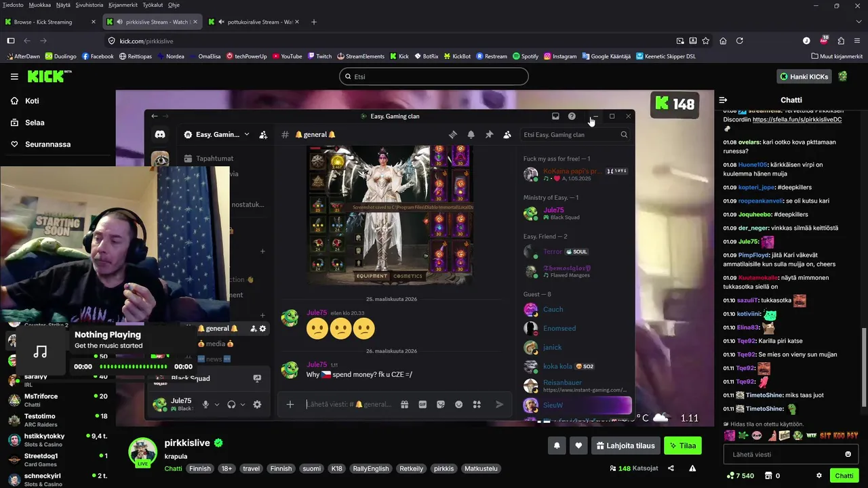
Task: Open the channel shop icon next to 0
Action: point(768,476)
